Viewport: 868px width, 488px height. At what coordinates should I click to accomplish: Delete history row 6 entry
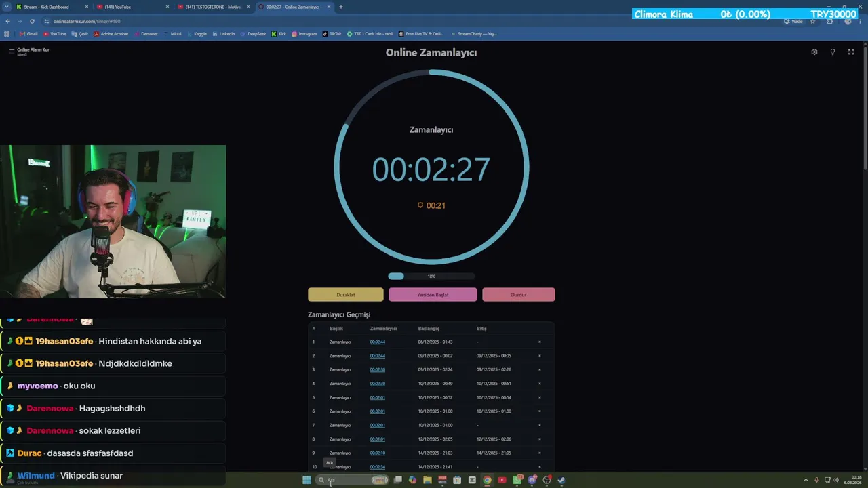coord(540,411)
